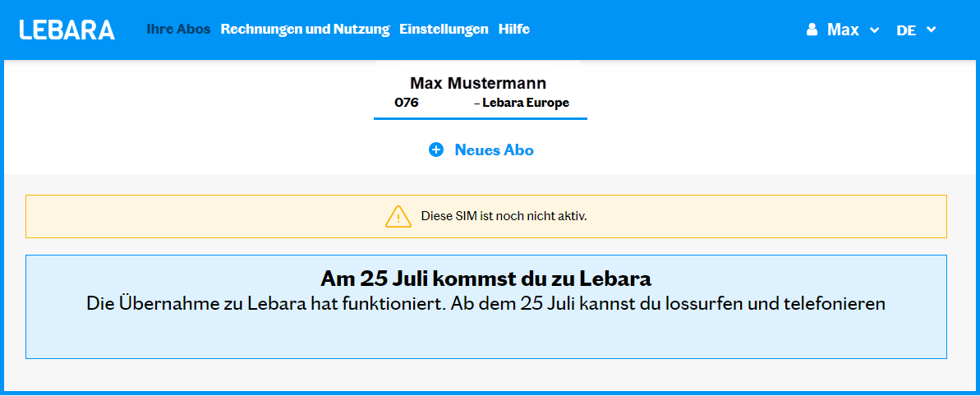This screenshot has width=980, height=396.
Task: Click the plus icon beside Neues Abo
Action: (x=436, y=150)
